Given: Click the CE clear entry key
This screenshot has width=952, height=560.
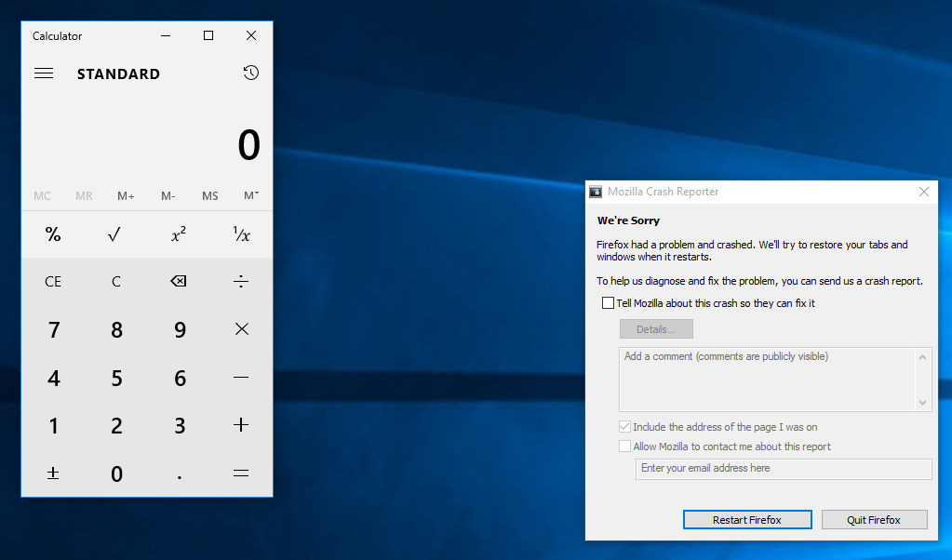Looking at the screenshot, I should tap(53, 281).
